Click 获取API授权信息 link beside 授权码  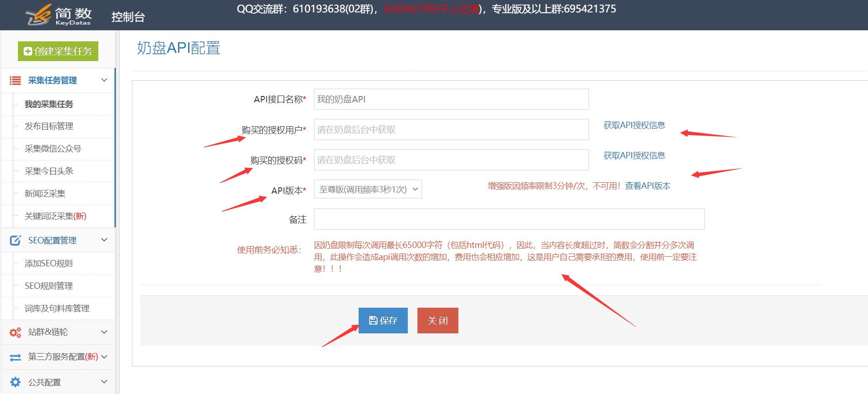(634, 156)
